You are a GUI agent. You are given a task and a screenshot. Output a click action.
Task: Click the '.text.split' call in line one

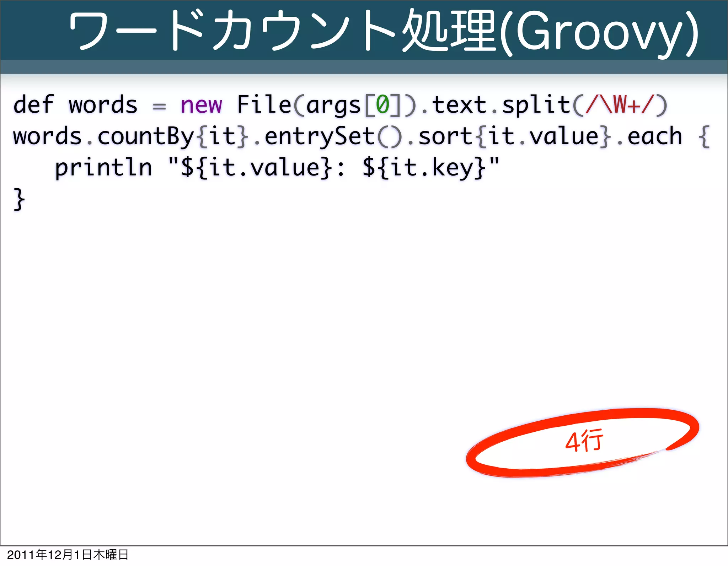[496, 106]
